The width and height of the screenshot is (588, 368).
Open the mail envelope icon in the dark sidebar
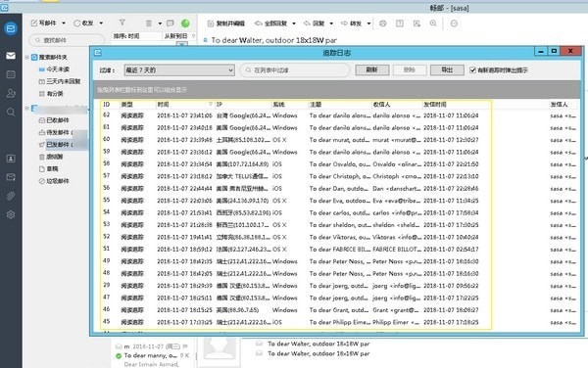11,56
